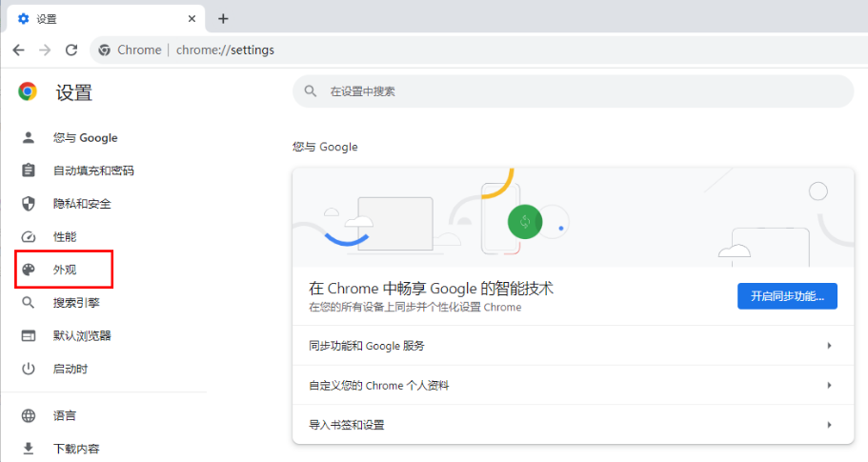Screen dimensions: 868x462
Task: Open 同步功能和 Google 服务 row
Action: click(573, 345)
